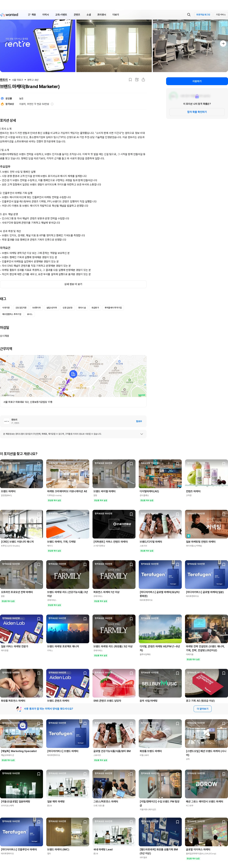228x868 pixels.
Task: Select the 보너스 tag
Action: 30,314
